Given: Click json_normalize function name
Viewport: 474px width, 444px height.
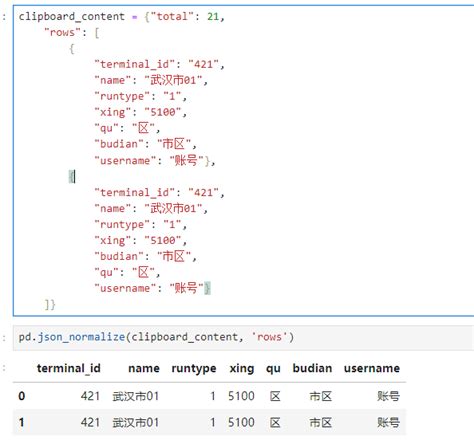Looking at the screenshot, I should [81, 337].
